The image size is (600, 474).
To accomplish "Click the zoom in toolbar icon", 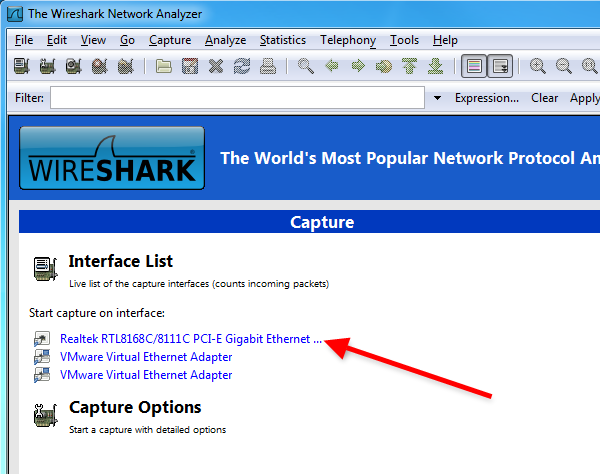I will point(538,67).
